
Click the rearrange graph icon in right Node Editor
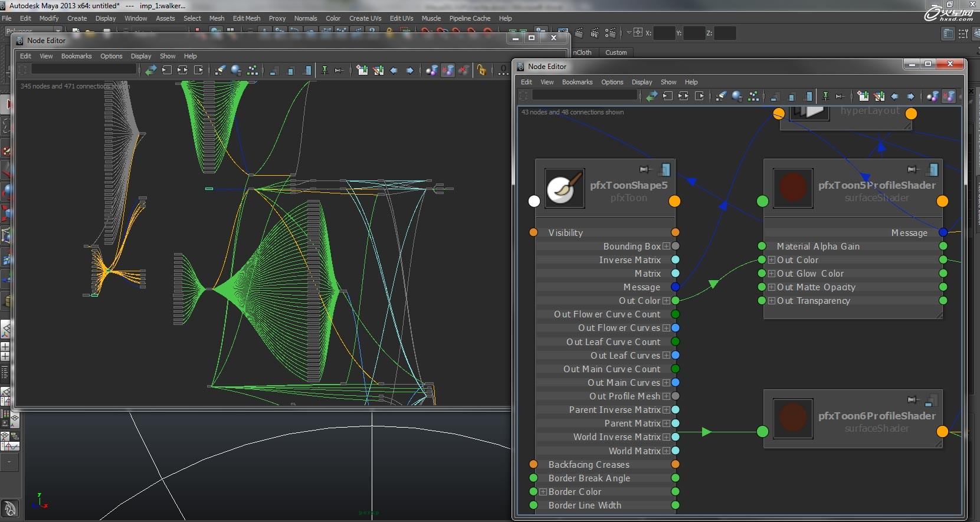[x=753, y=96]
